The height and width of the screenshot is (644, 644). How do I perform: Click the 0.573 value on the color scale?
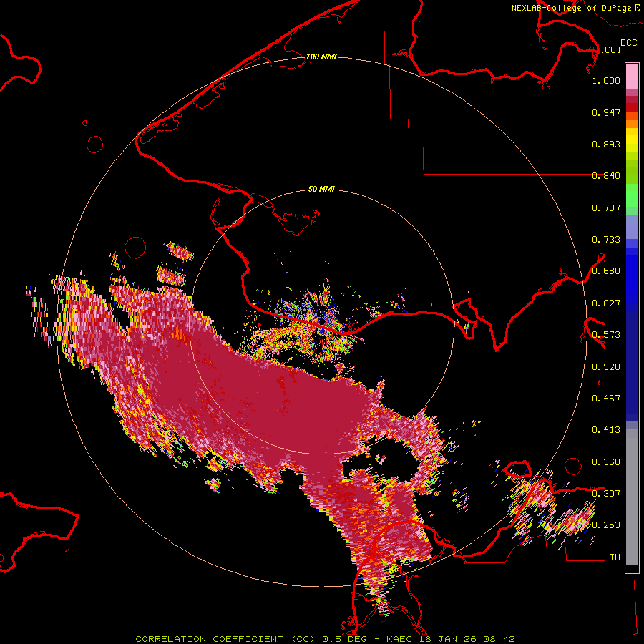pos(606,335)
